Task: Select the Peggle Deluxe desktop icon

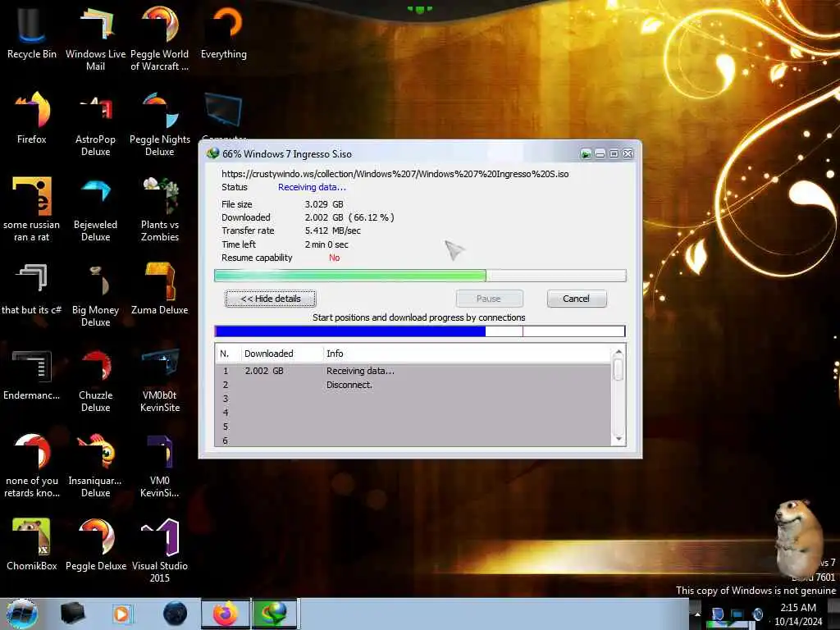Action: [95, 545]
